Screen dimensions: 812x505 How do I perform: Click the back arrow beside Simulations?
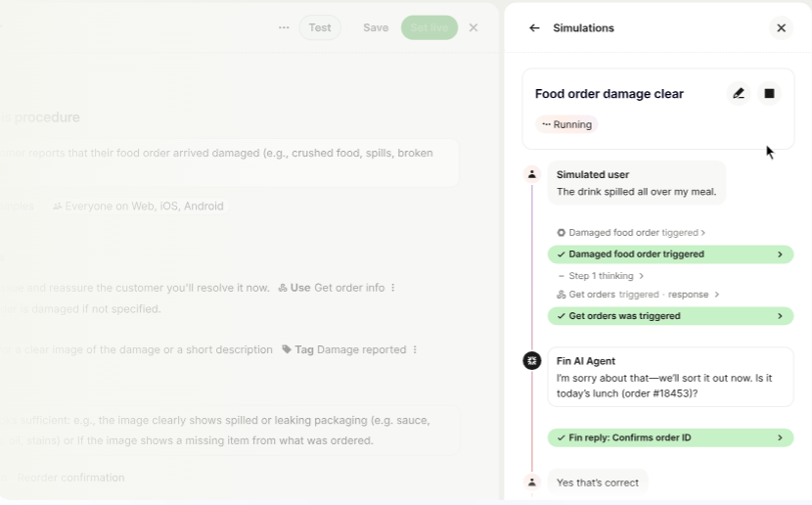534,28
